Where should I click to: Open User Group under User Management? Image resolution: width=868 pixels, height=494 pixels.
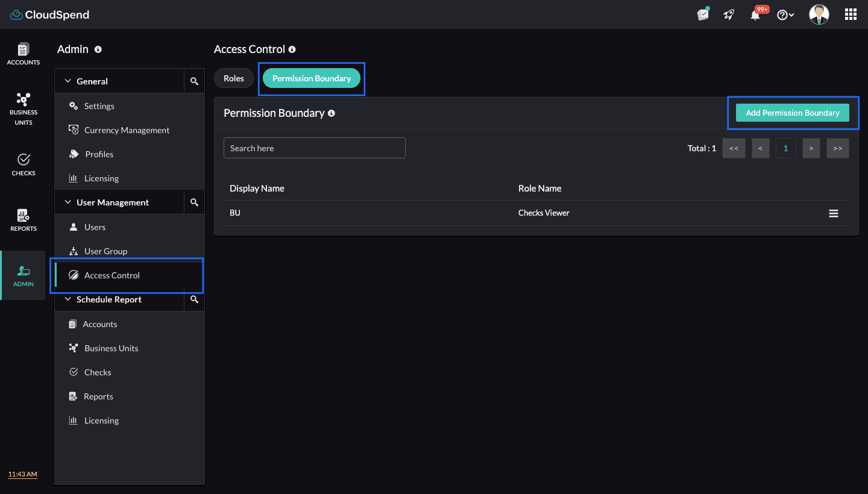pos(105,251)
